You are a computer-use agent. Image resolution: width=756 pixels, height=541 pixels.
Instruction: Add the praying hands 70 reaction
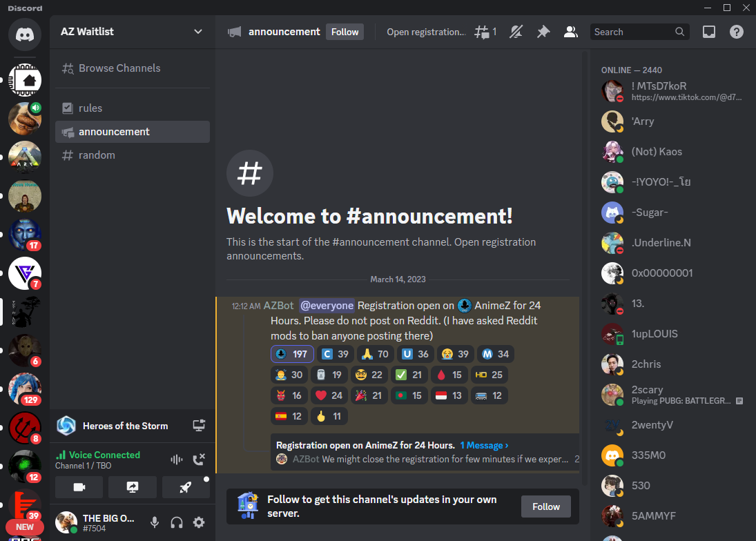375,354
